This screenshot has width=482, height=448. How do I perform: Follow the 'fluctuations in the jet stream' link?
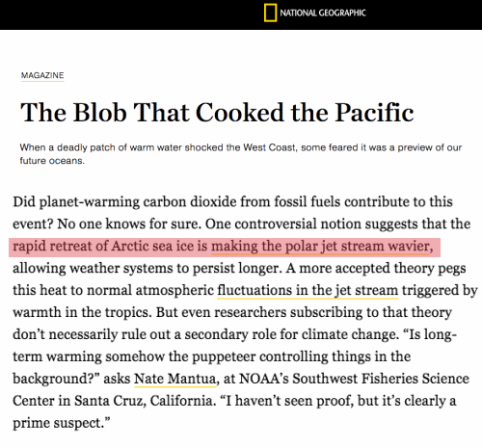coord(308,290)
